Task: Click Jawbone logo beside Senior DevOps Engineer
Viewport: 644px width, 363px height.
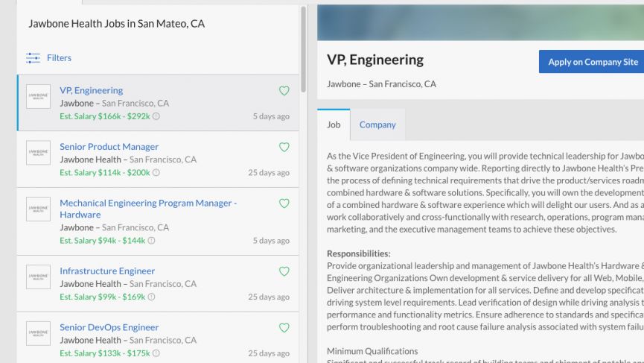Action: point(38,333)
